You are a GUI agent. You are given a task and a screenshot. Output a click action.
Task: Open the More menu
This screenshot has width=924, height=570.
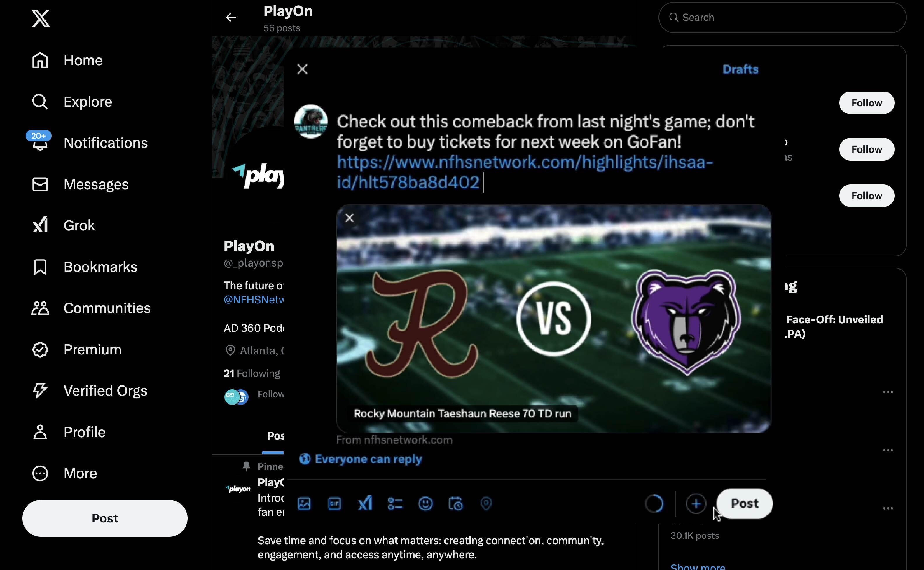point(64,473)
